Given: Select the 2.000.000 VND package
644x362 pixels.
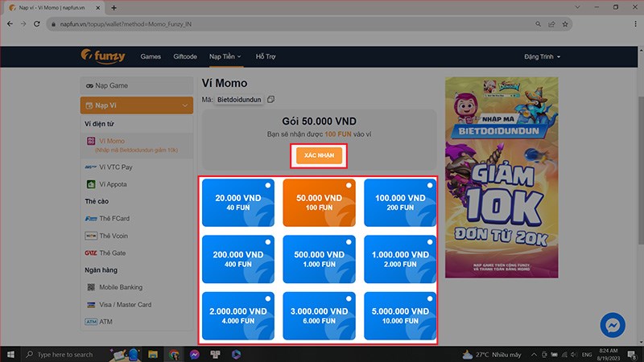Looking at the screenshot, I should point(238,315).
